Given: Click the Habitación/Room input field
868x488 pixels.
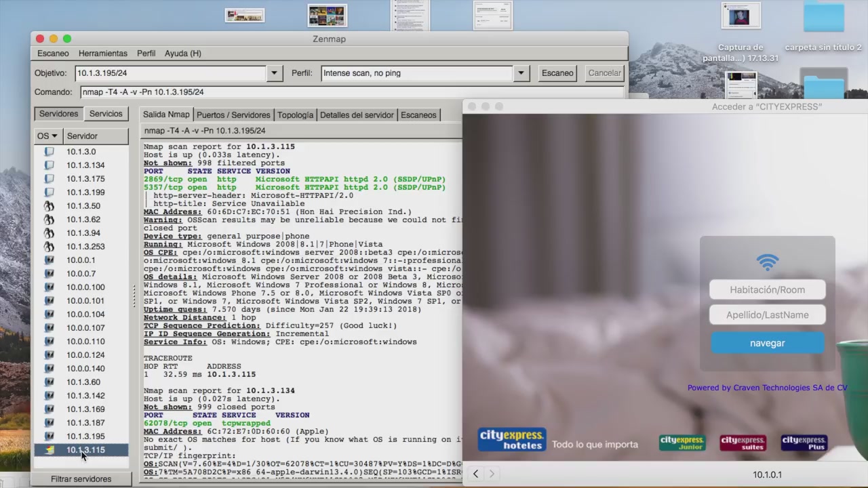Looking at the screenshot, I should click(767, 290).
